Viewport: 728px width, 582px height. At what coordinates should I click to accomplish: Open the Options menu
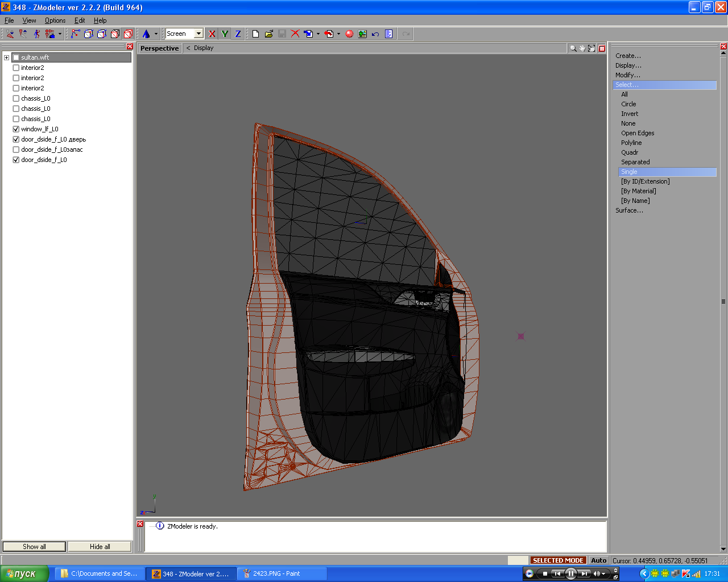(55, 20)
